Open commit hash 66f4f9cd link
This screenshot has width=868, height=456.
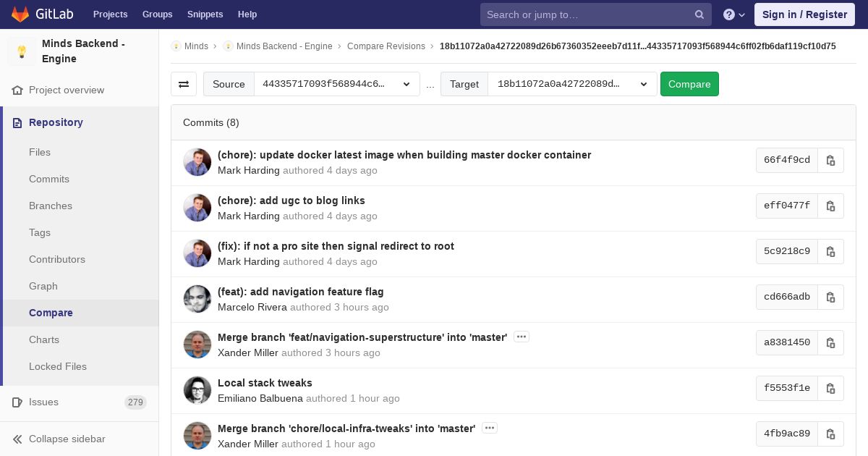click(x=787, y=160)
